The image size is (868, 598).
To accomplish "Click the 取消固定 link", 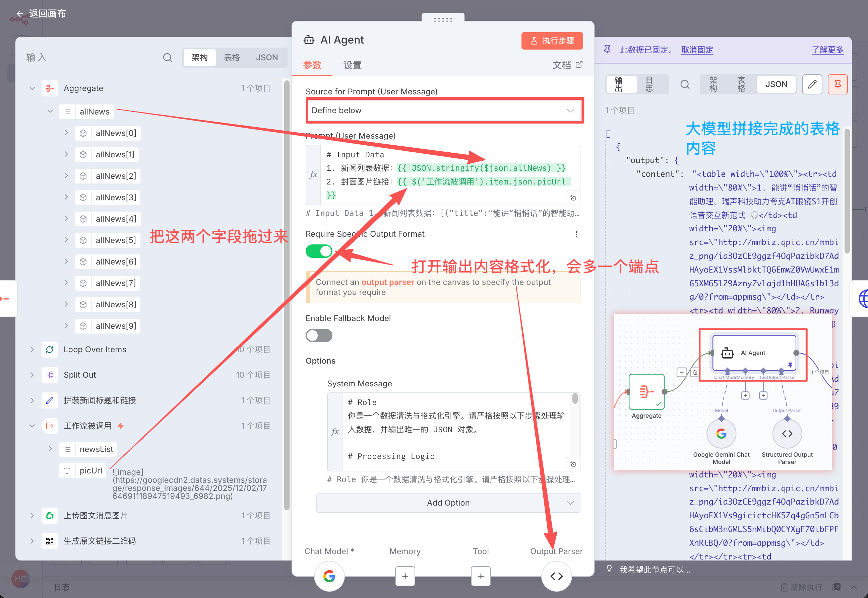I will 697,50.
